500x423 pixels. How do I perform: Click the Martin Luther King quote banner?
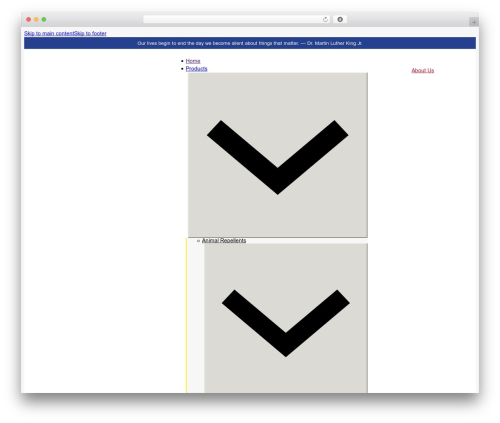point(250,43)
